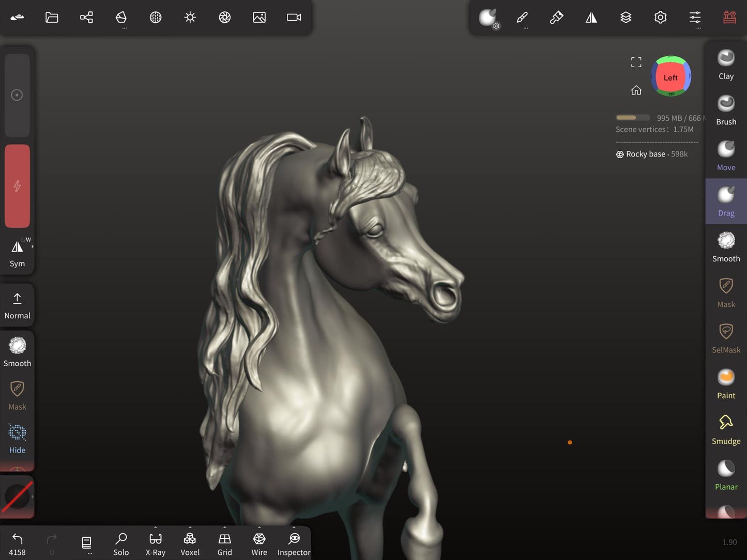
Task: Select the Clay sculpting tool
Action: pos(726,65)
